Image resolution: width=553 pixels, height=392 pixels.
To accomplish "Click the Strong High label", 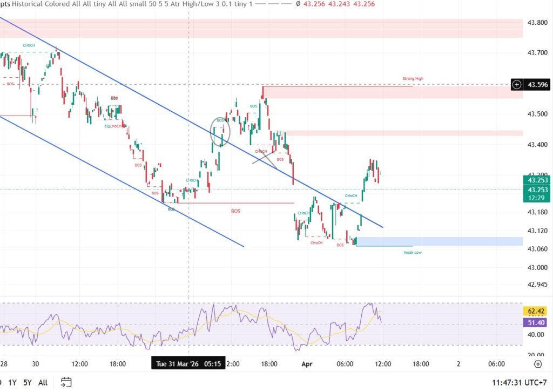I will (413, 79).
